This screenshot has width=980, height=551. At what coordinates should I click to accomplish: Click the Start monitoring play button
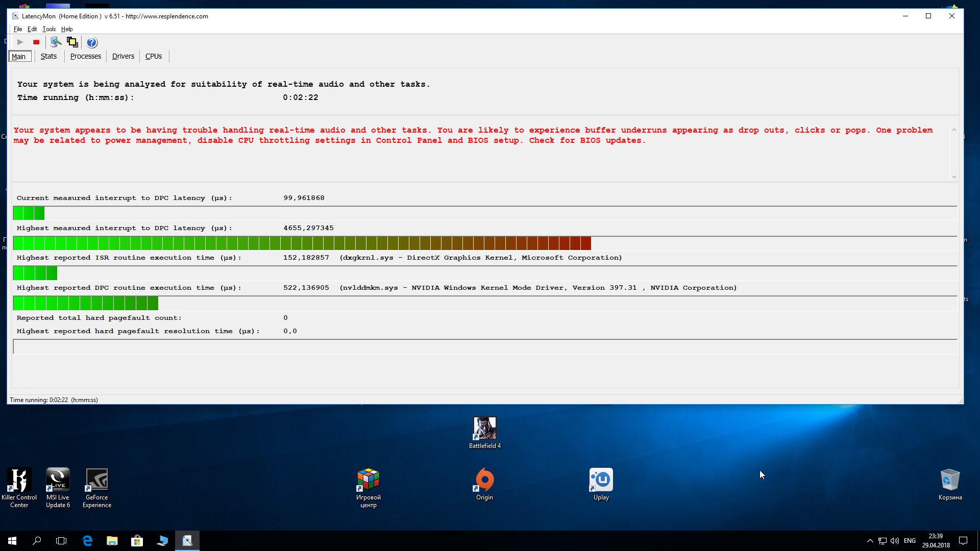20,42
